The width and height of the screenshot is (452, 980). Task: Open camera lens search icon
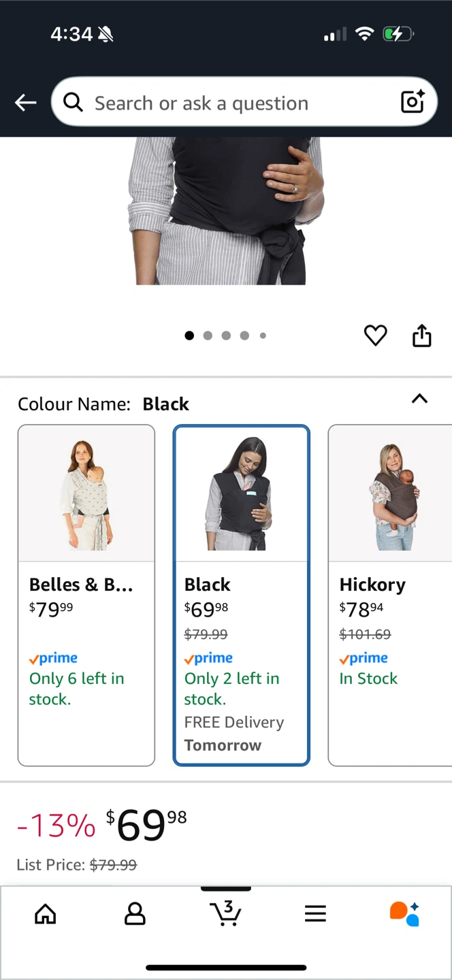(x=413, y=102)
